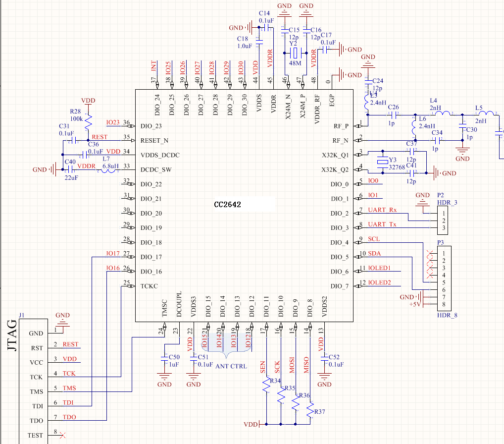Select capacitor C31 0.1uF

point(74,140)
